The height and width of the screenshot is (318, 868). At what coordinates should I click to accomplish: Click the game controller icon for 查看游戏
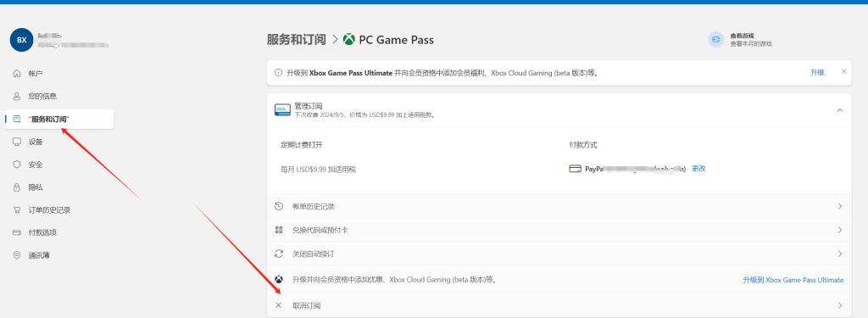pos(715,39)
